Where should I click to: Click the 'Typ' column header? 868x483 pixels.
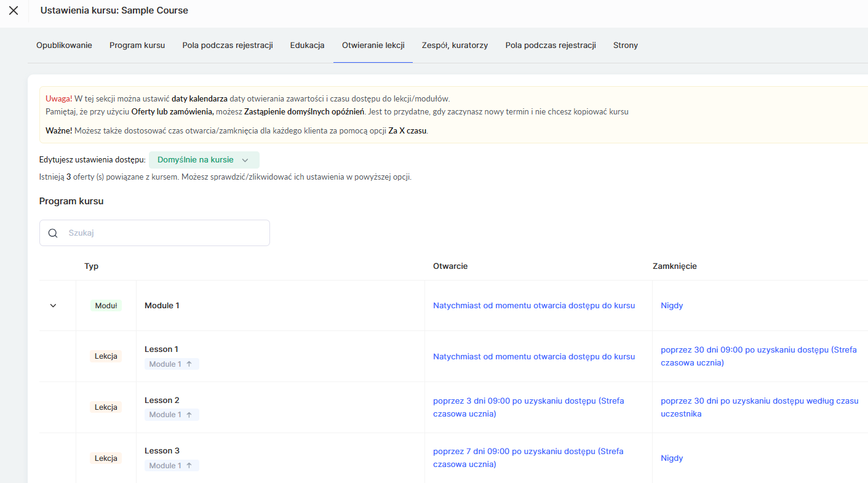92,266
